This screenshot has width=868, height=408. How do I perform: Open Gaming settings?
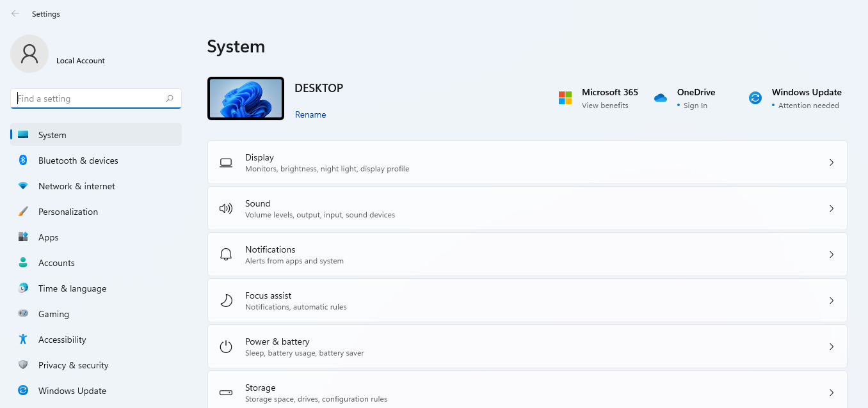coord(53,313)
